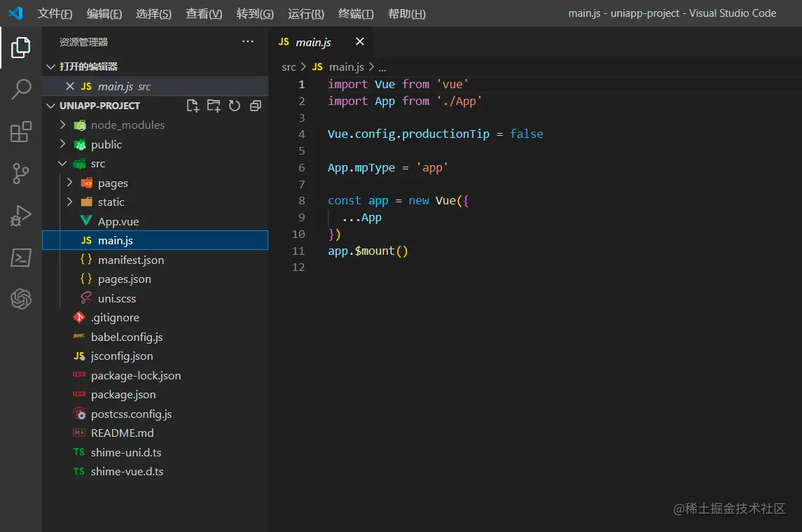Screen dimensions: 802x532
Task: Open the 转到(G) menu
Action: click(255, 14)
